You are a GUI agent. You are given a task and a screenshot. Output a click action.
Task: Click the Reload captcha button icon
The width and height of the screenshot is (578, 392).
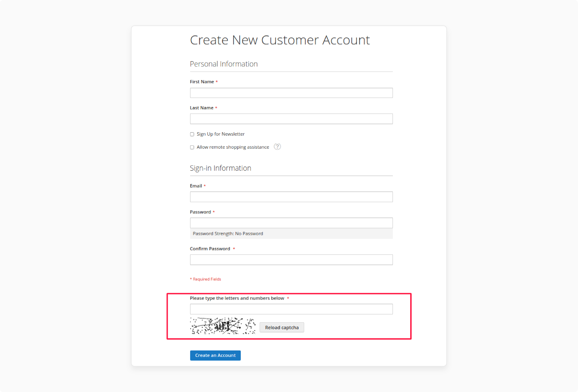point(282,327)
